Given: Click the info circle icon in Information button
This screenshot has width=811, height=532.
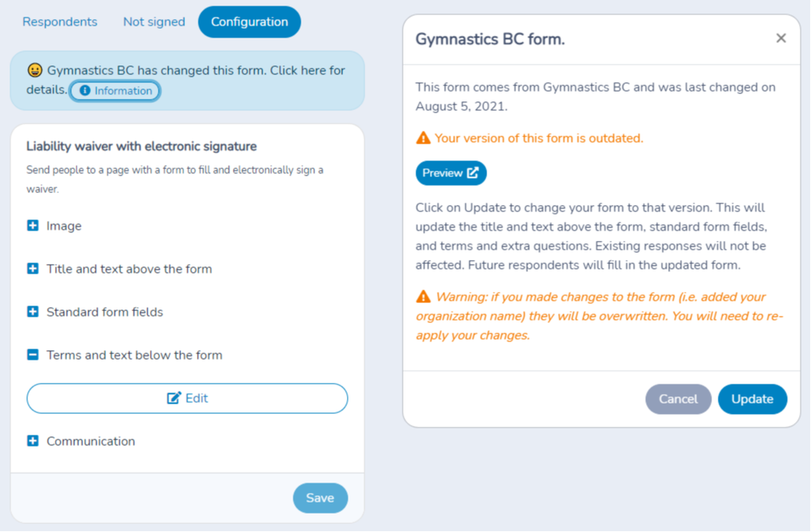Looking at the screenshot, I should click(85, 91).
